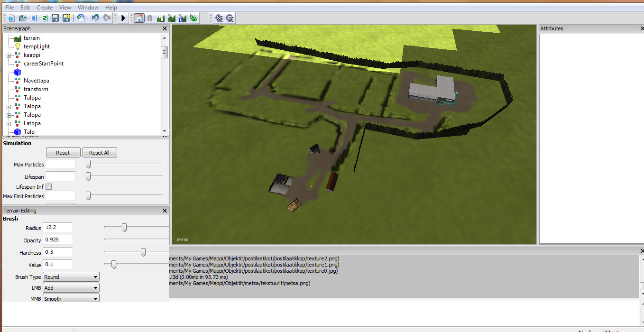Click the Save floppy disk icon
Image resolution: width=644 pixels, height=332 pixels.
(55, 18)
